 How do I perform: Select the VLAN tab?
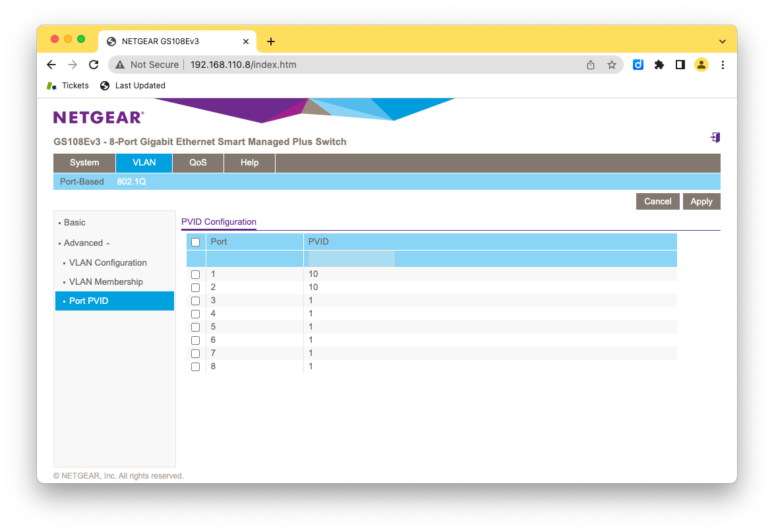coord(144,163)
